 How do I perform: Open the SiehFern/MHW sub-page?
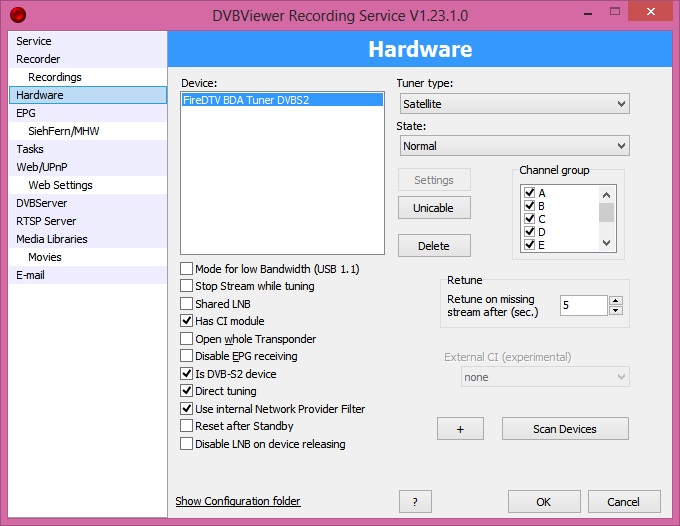click(88, 131)
